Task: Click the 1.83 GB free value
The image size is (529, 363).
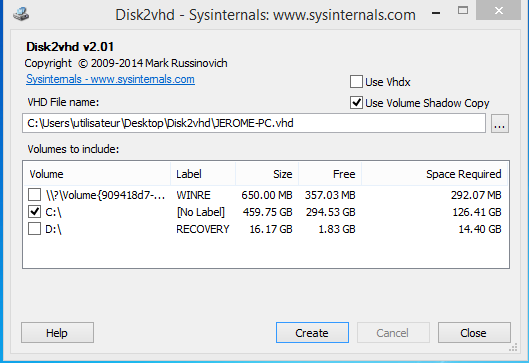Action: click(x=337, y=229)
